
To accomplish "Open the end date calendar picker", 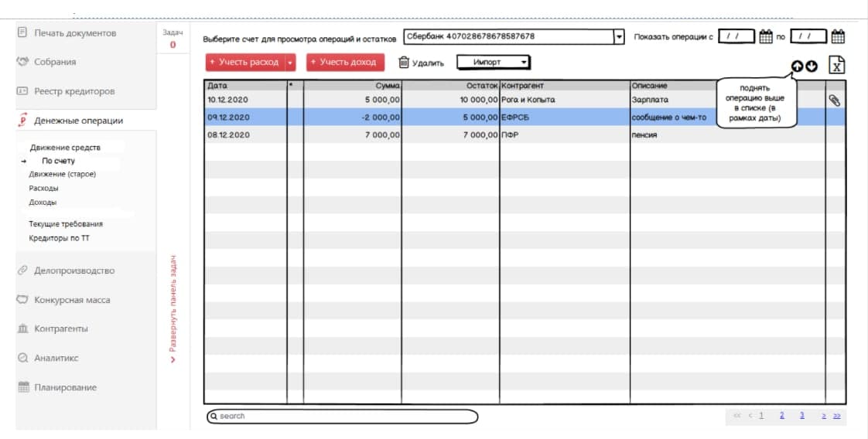I will click(x=837, y=36).
